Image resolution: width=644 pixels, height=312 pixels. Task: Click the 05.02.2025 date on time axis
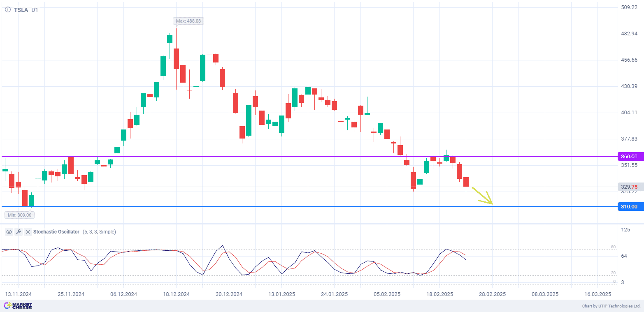[x=387, y=294]
